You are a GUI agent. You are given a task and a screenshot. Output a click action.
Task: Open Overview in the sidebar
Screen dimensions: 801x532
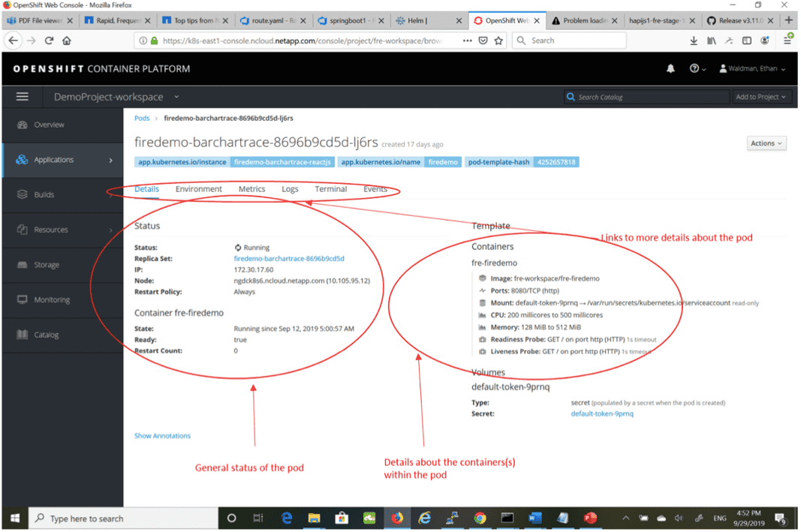[49, 125]
